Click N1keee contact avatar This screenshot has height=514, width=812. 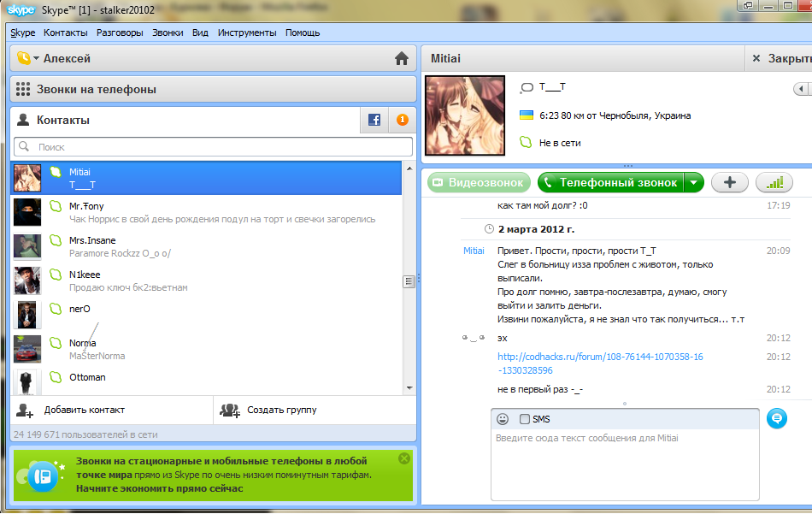click(x=27, y=281)
